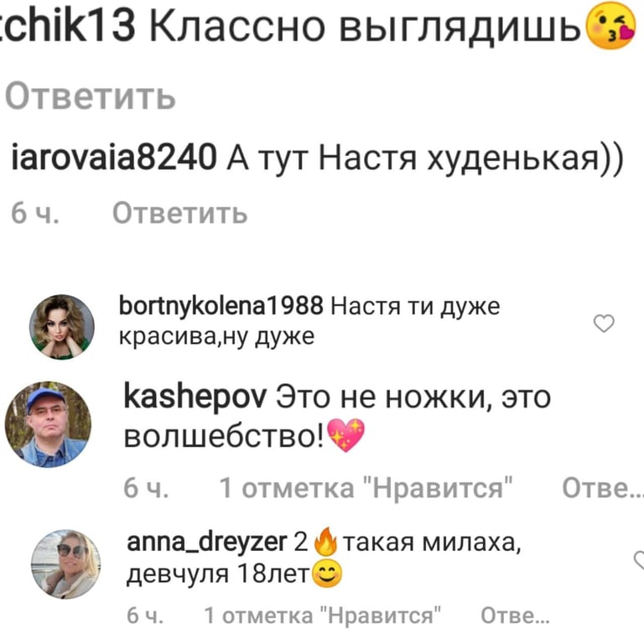Reply to anna_dreyzer's comment
This screenshot has width=644, height=644.
click(515, 615)
